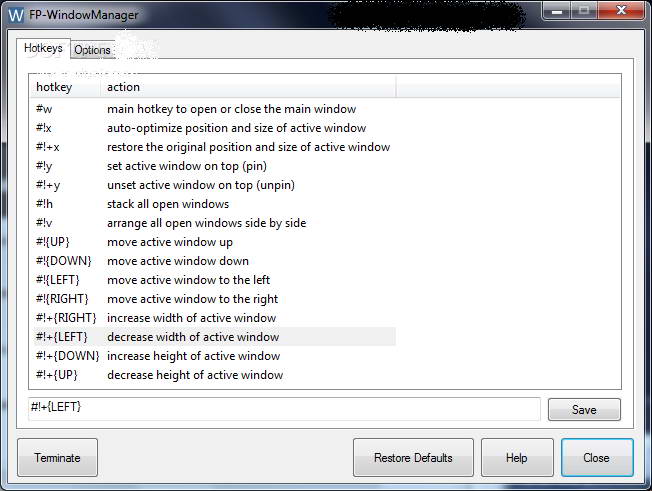
Task: Click the Save button
Action: pos(584,410)
